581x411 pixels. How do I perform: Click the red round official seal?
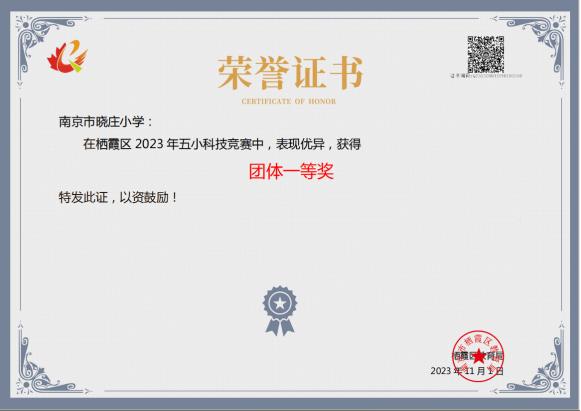tap(478, 356)
